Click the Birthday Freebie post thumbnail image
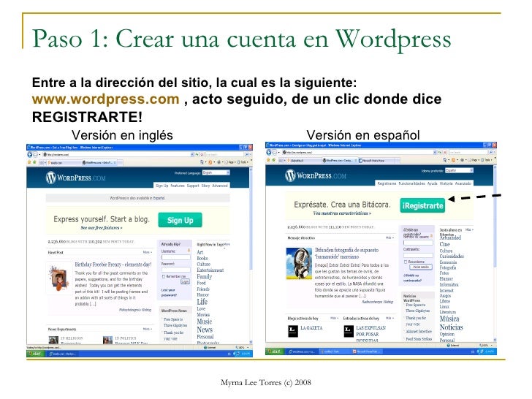532x399 pixels. [58, 278]
